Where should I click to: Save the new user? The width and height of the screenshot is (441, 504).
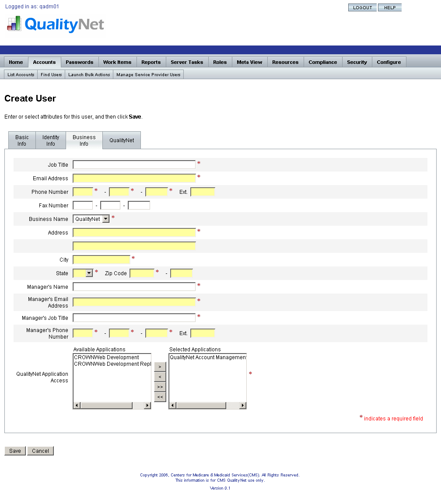pyautogui.click(x=15, y=451)
